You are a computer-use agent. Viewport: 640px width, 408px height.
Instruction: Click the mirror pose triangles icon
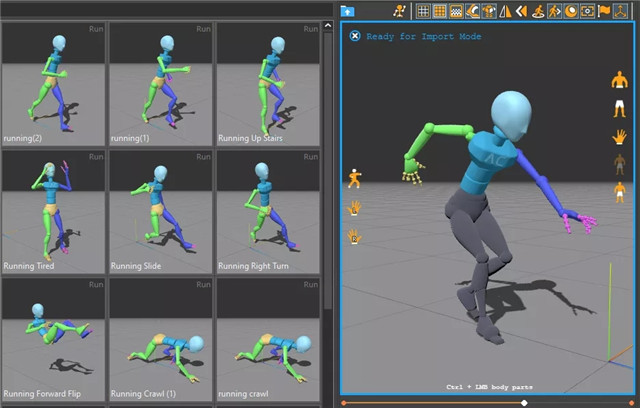pos(505,11)
